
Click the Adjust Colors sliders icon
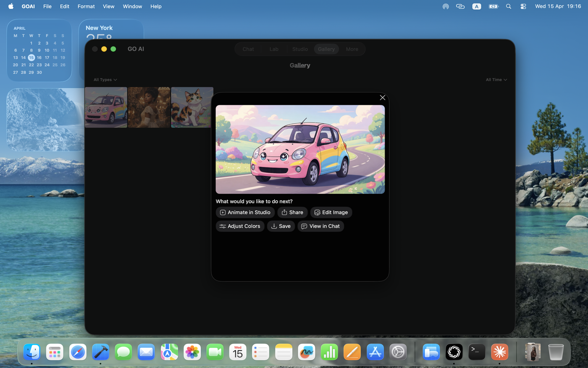coord(223,226)
